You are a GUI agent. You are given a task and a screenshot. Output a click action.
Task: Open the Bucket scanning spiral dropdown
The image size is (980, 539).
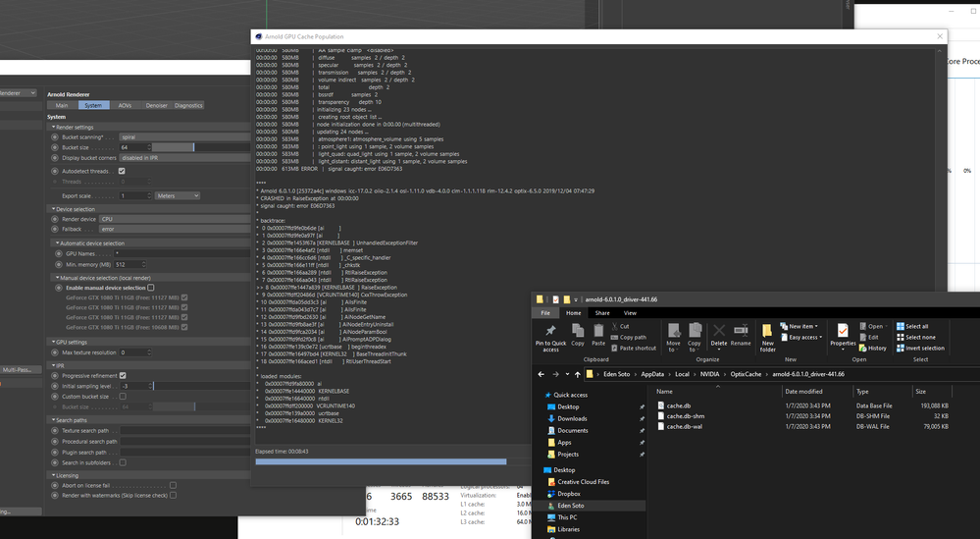185,136
